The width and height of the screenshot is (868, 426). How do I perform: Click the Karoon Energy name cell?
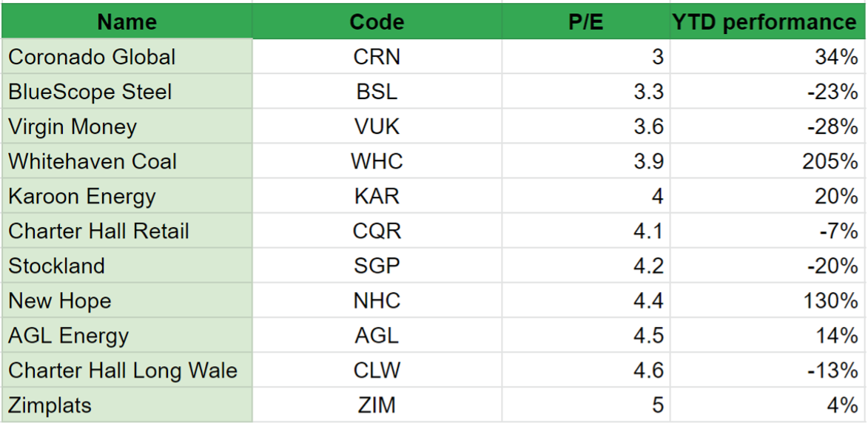click(x=127, y=196)
